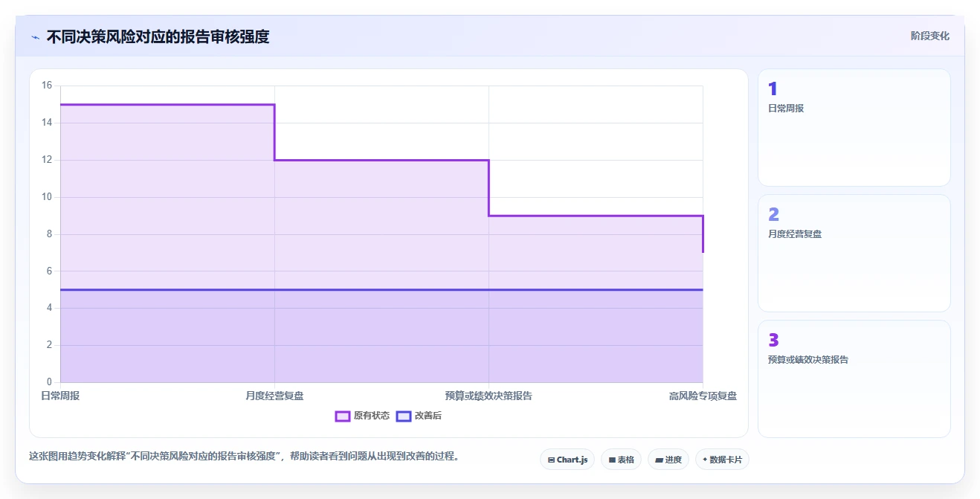Viewport: 980px width, 499px height.
Task: Click the chart title 不同决策风险对应的报告审核强度
Action: tap(158, 36)
